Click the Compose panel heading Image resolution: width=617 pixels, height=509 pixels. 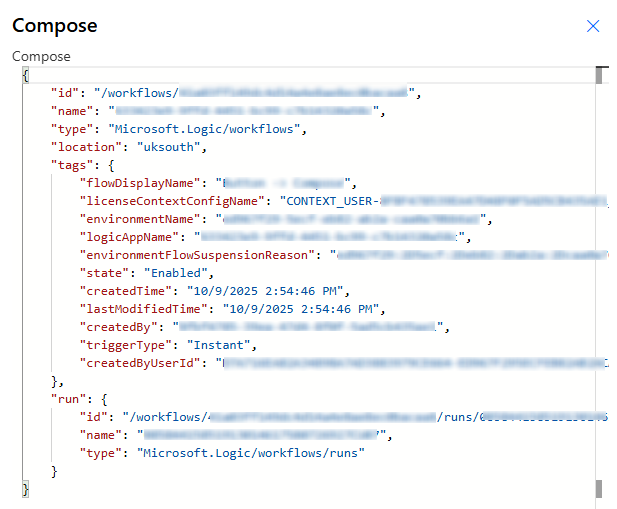coord(56,26)
